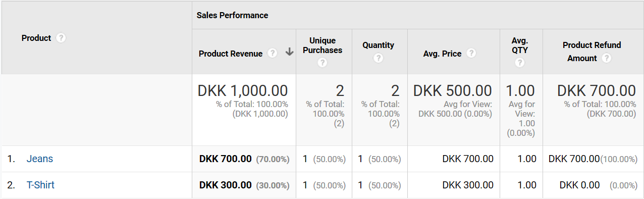Sort by Avg. QTY column header
Viewport: 644px width, 199px height.
[x=520, y=45]
